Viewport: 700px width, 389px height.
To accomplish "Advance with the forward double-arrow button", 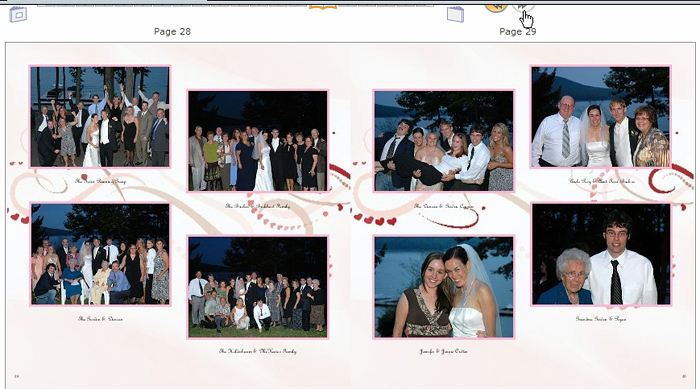I will click(522, 5).
